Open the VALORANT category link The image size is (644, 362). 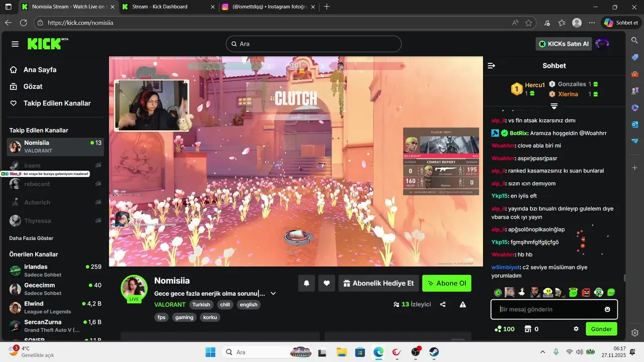tap(170, 304)
